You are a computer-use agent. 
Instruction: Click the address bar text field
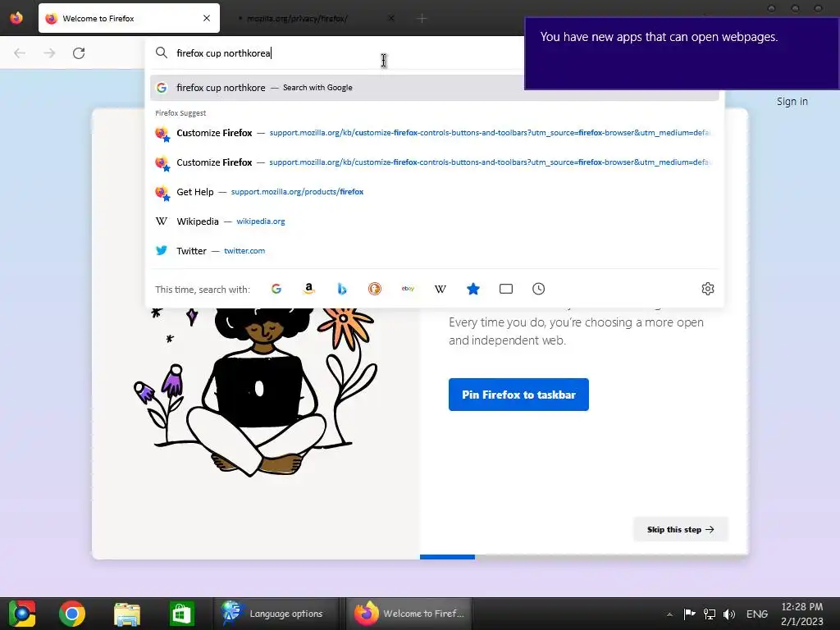[343, 53]
